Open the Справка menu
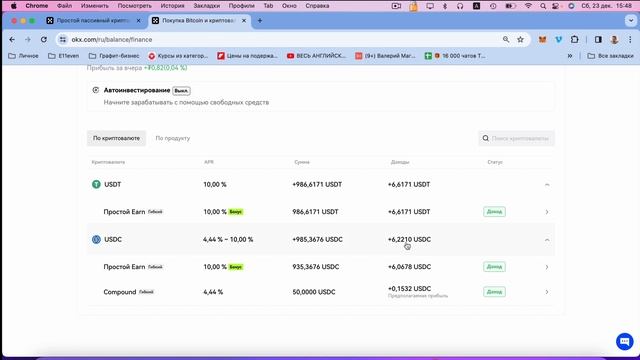 click(317, 6)
